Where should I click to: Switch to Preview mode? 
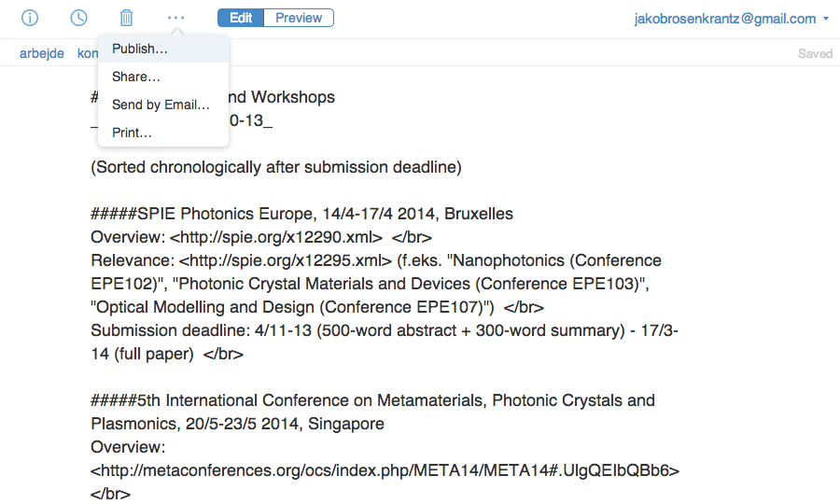pos(299,18)
